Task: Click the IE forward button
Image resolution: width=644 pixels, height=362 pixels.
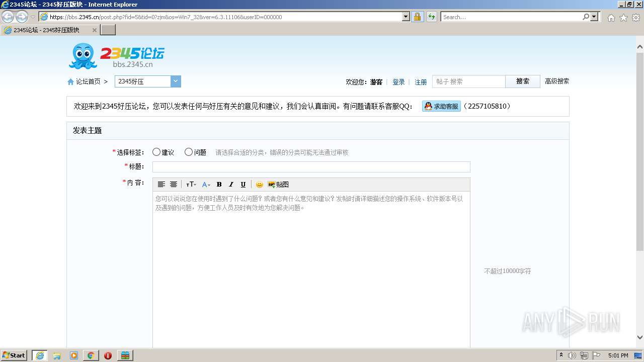Action: (22, 17)
